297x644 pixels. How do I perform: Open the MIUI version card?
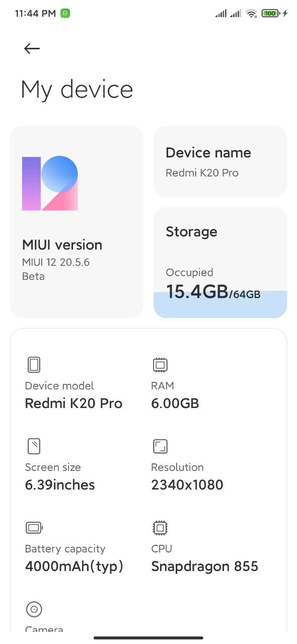[77, 222]
